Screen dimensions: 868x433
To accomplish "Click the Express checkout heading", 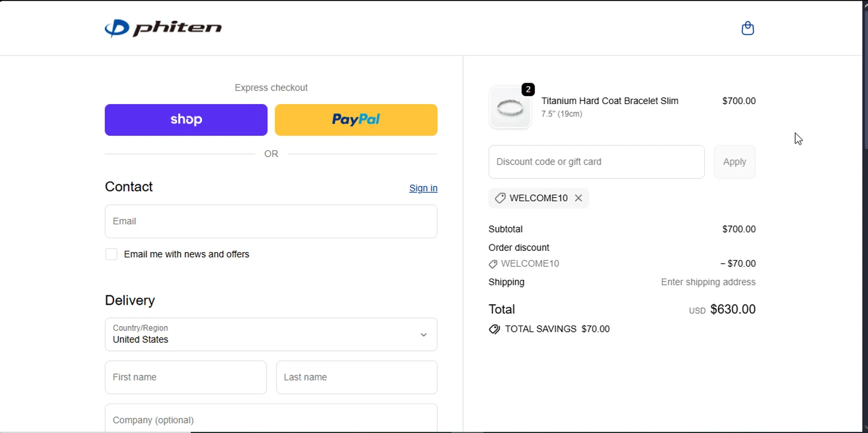I will 271,88.
